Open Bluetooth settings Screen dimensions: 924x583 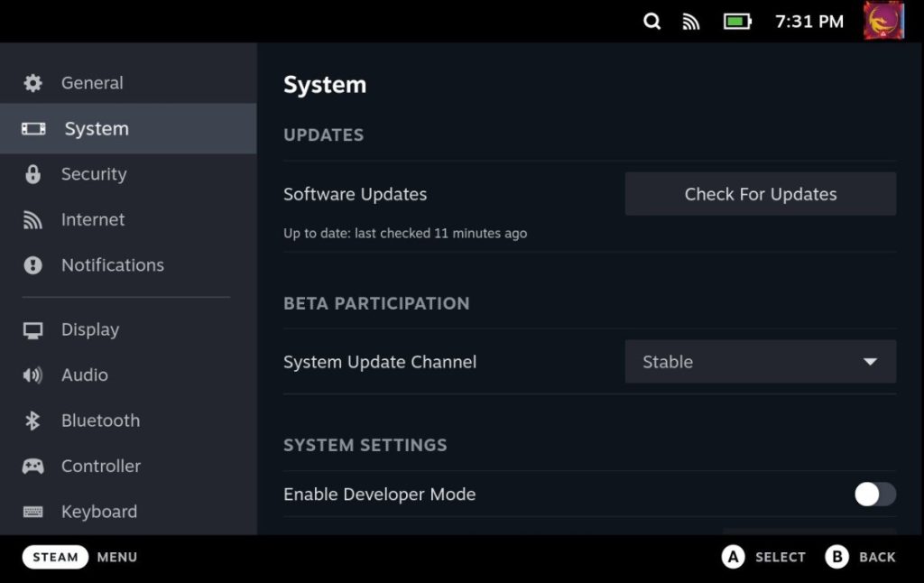pyautogui.click(x=128, y=421)
